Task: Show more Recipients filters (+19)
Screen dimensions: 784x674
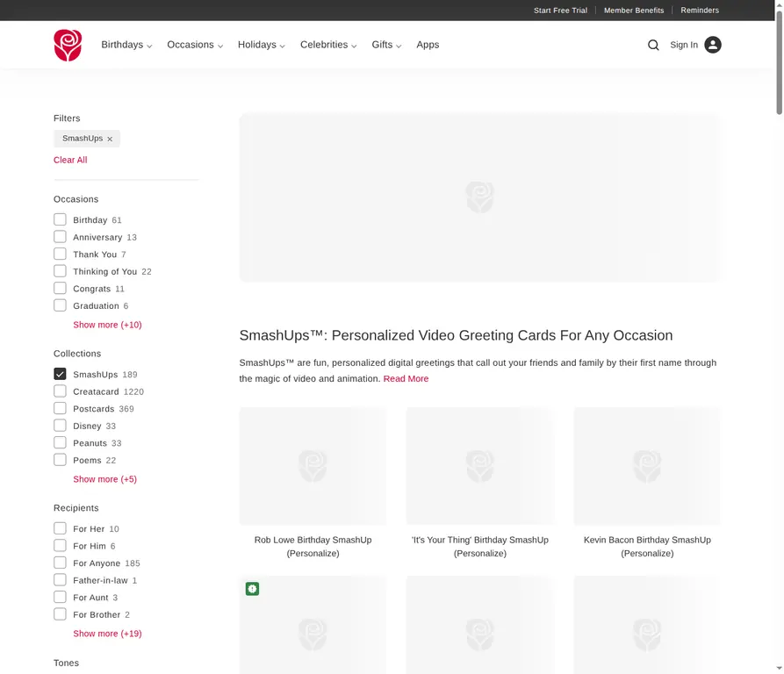Action: point(107,634)
